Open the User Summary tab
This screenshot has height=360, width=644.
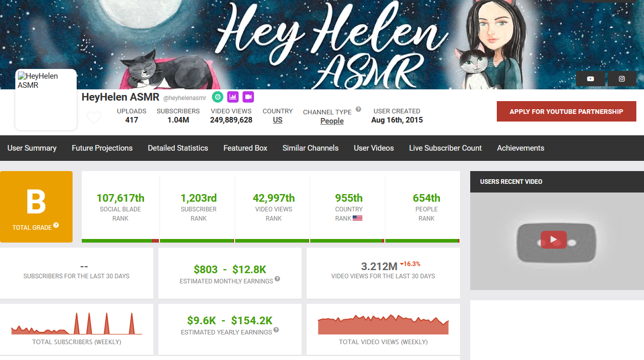pyautogui.click(x=32, y=148)
